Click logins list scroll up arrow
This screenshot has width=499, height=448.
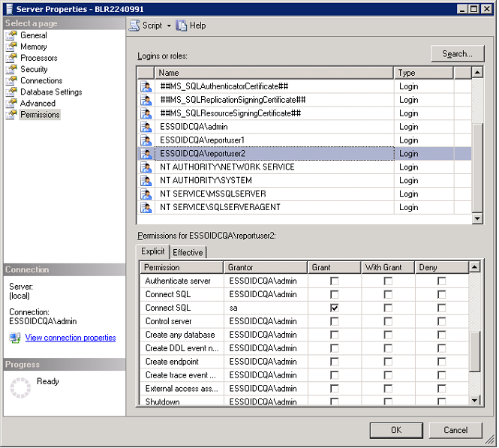[x=477, y=72]
